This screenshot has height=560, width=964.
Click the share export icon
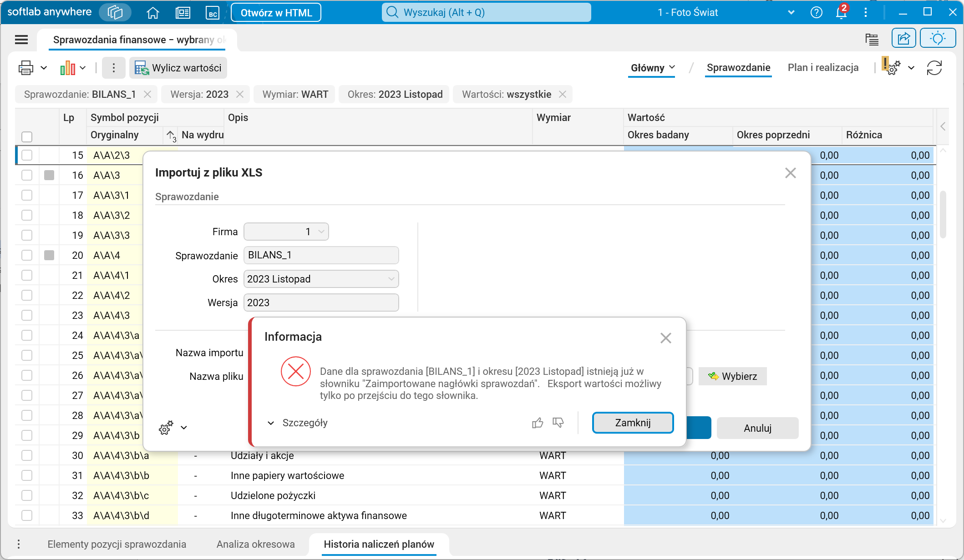[903, 38]
